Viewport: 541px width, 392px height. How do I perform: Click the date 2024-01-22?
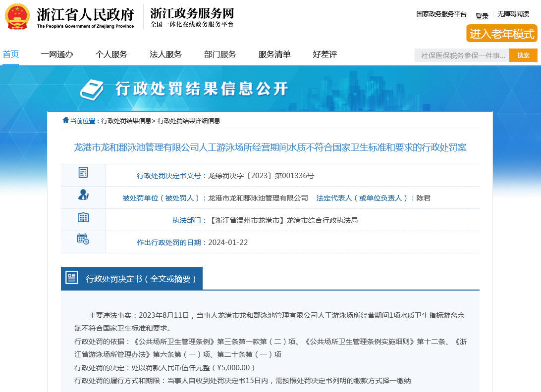click(228, 243)
